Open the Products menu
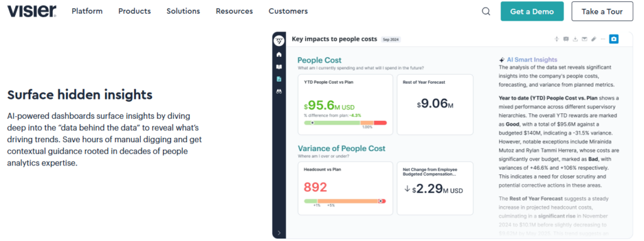 coord(135,11)
